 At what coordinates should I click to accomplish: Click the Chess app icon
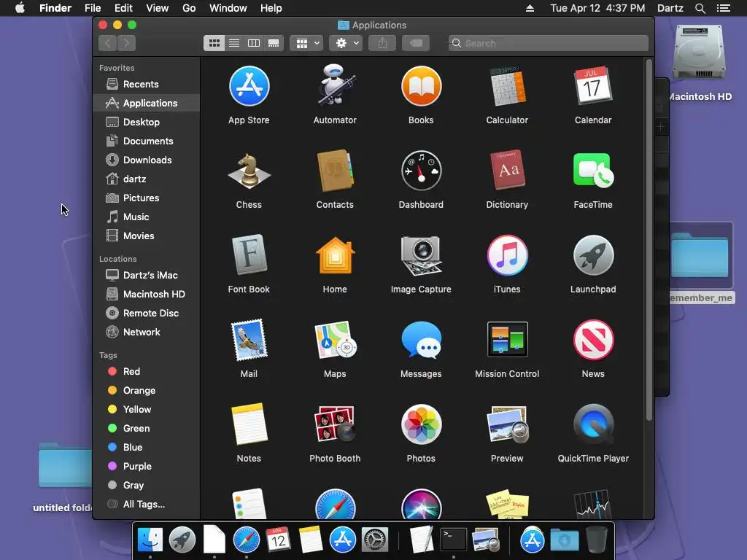pyautogui.click(x=249, y=171)
